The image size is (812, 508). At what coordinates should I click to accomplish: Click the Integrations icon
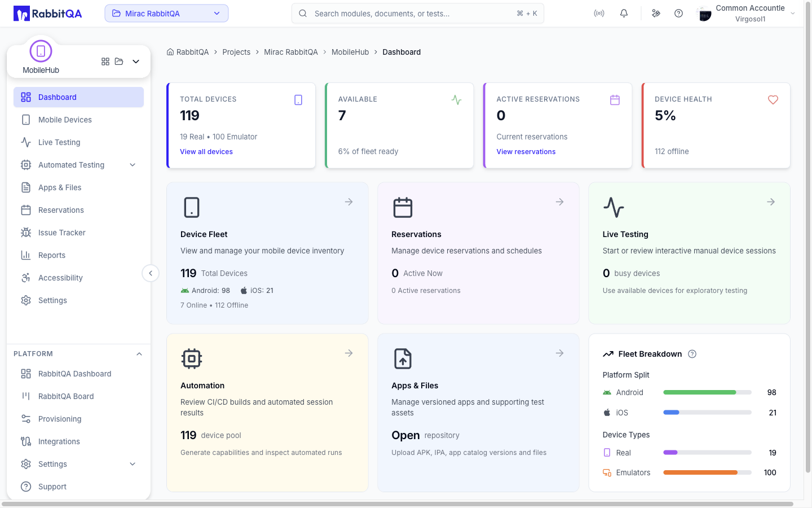click(26, 441)
